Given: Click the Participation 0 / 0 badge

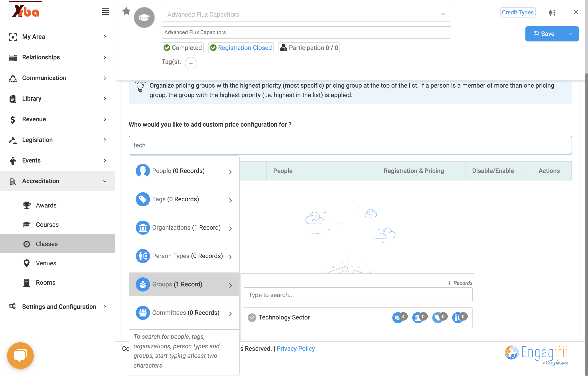Looking at the screenshot, I should tap(309, 48).
